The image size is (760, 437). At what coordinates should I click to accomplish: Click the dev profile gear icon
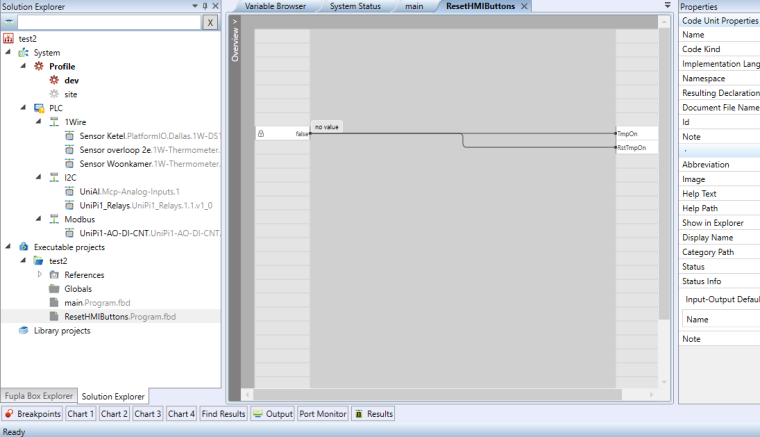point(55,80)
